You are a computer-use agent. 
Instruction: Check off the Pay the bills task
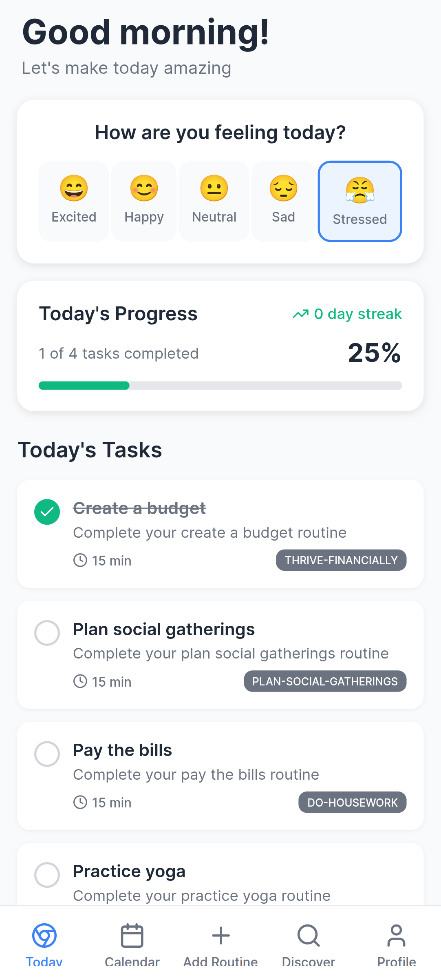tap(47, 754)
